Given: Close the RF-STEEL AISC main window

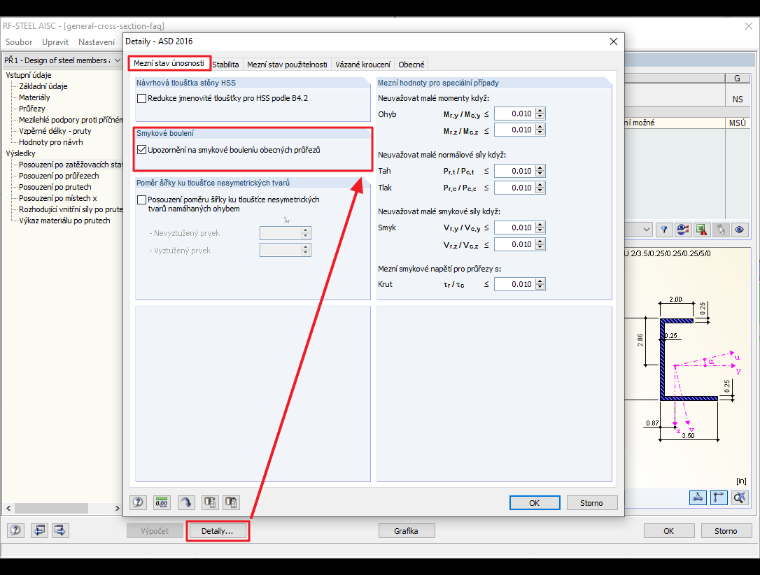Looking at the screenshot, I should [748, 26].
